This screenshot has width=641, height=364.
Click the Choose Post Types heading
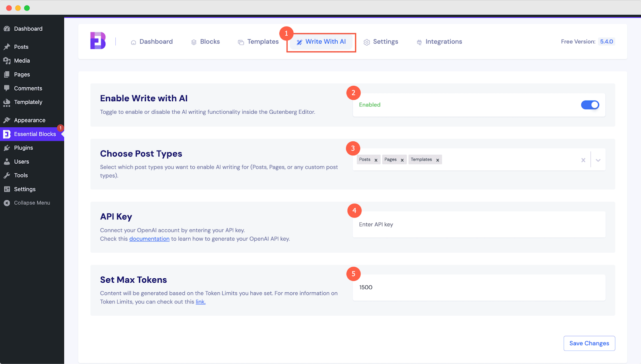tap(141, 154)
